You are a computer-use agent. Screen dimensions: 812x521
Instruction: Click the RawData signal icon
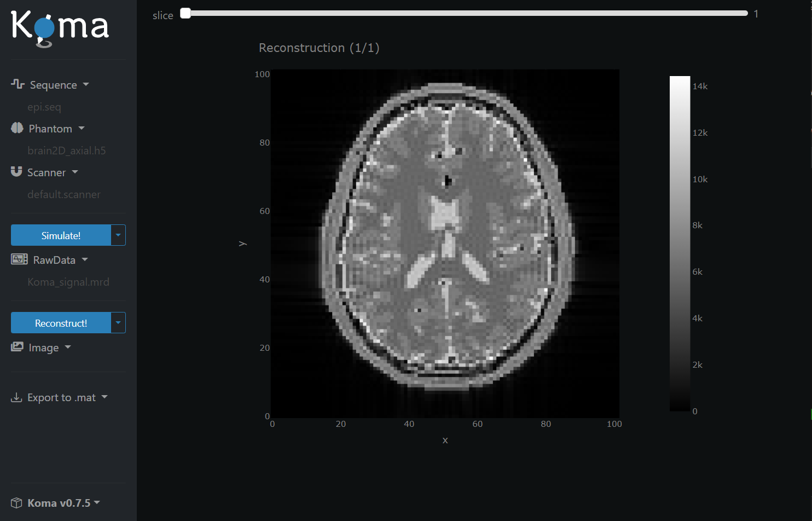(19, 259)
